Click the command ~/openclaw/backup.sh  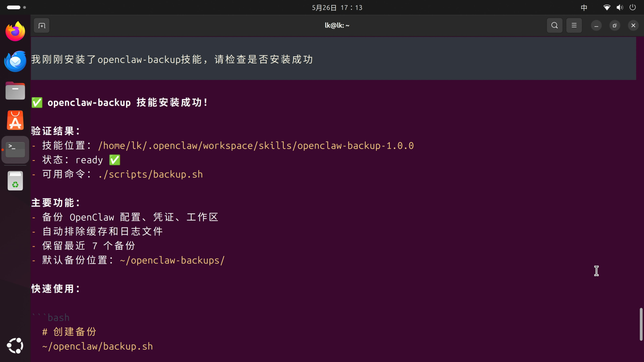point(97,346)
